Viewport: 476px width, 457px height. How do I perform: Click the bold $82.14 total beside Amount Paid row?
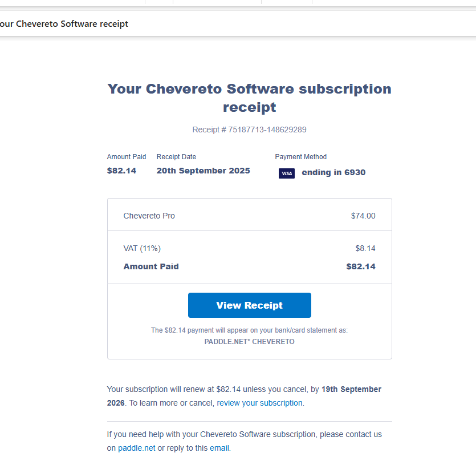pos(360,266)
